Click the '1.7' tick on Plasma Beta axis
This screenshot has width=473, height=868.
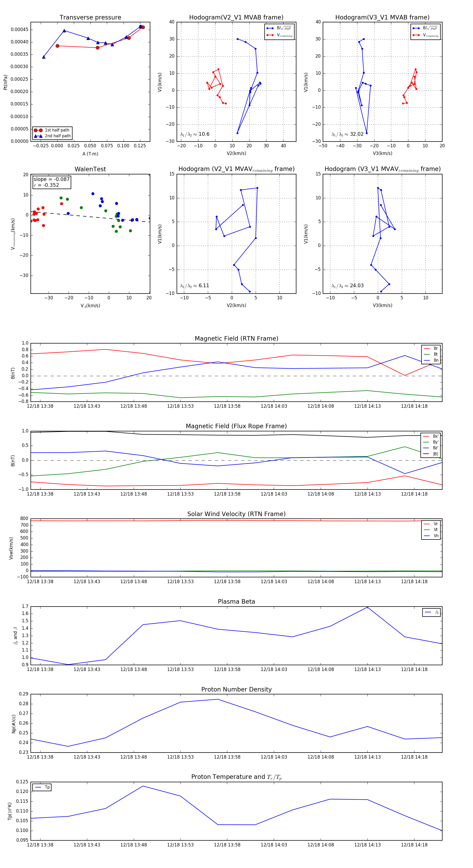[25, 606]
